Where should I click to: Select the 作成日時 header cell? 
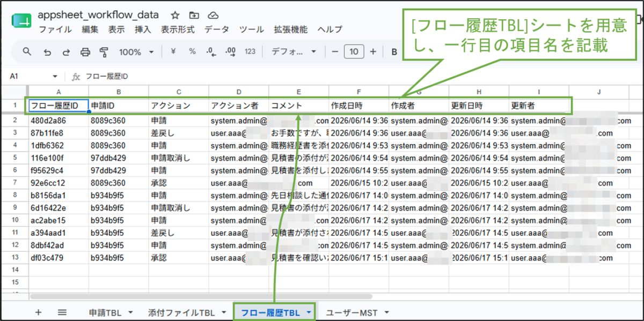click(x=359, y=106)
